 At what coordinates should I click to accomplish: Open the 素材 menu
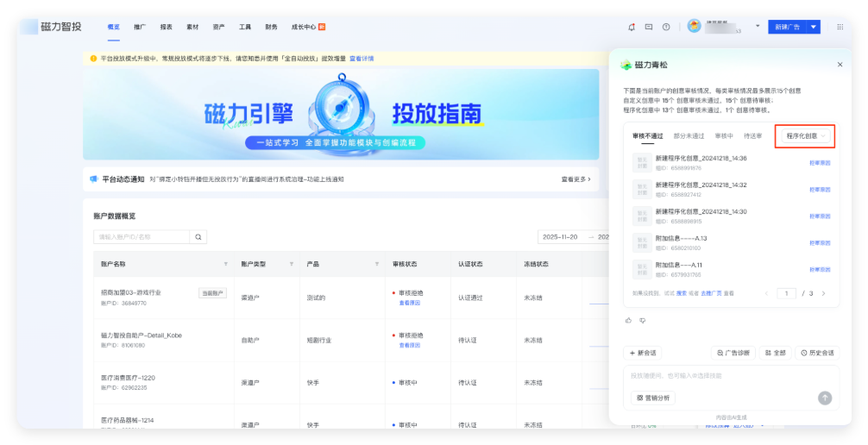coord(192,27)
